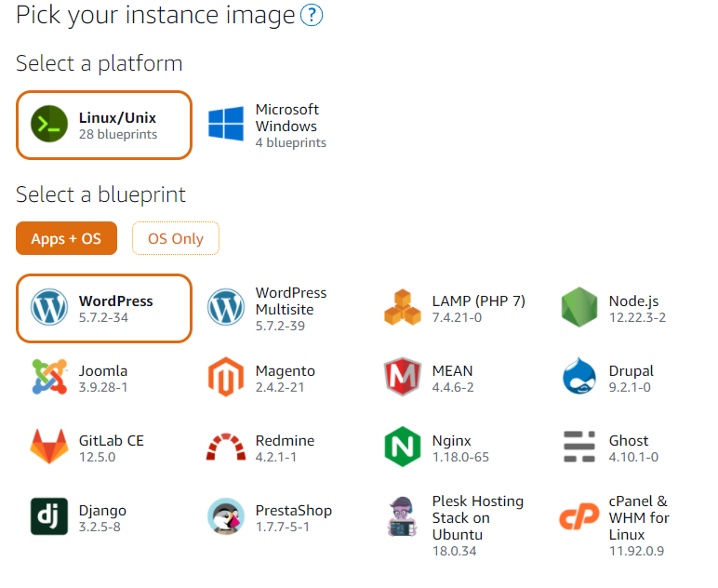Choose the GitLab CE fox icon
Screen dimensions: 718x588
click(x=49, y=448)
